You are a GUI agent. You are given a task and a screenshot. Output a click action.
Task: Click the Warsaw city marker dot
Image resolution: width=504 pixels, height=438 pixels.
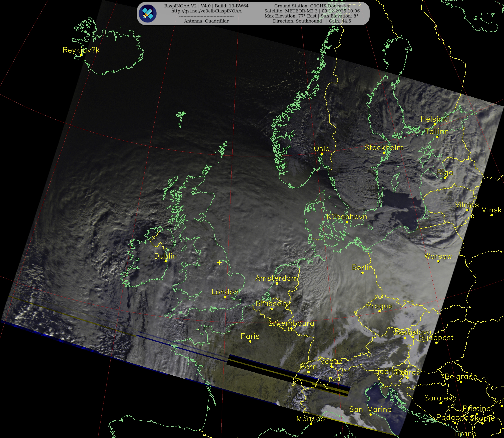pos(438,261)
